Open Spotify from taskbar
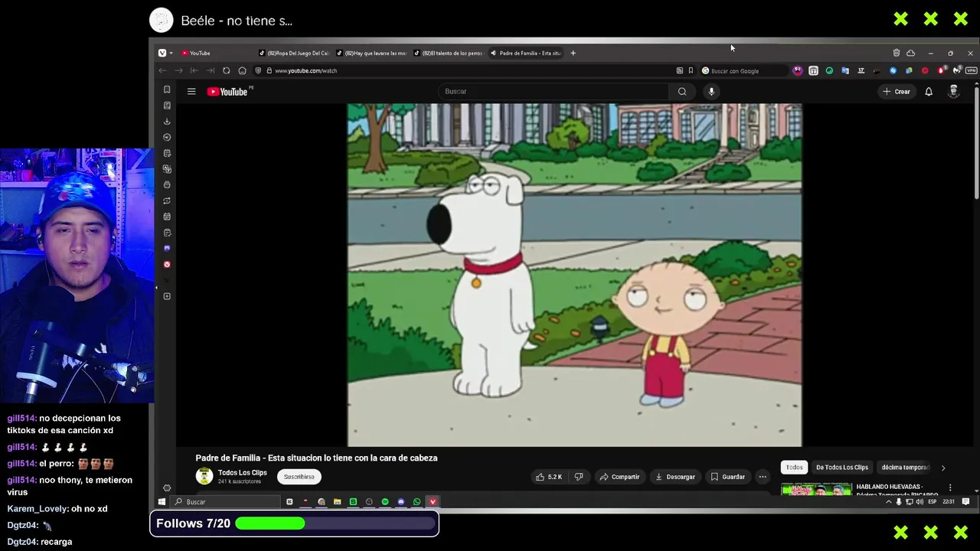Screen dimensions: 980x551 pyautogui.click(x=385, y=502)
